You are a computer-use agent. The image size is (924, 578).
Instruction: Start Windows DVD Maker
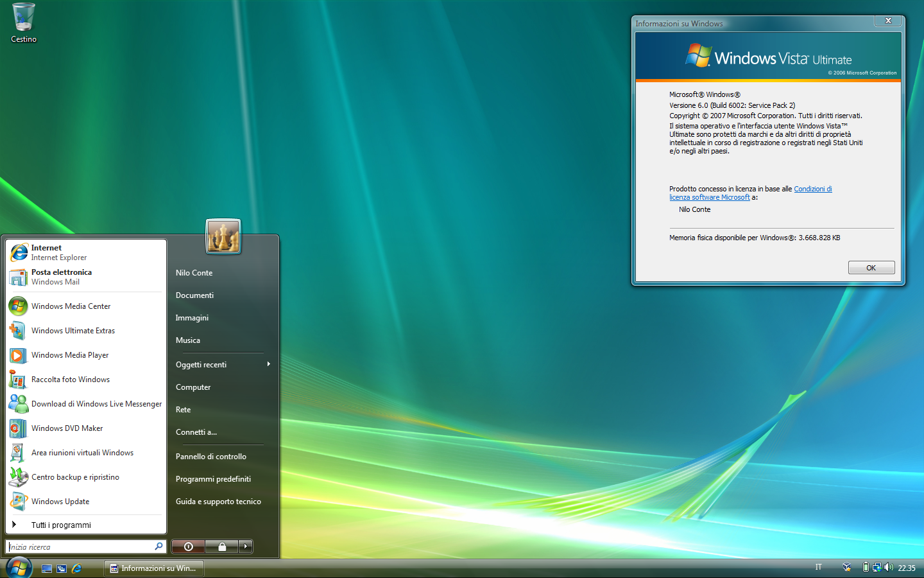point(86,428)
